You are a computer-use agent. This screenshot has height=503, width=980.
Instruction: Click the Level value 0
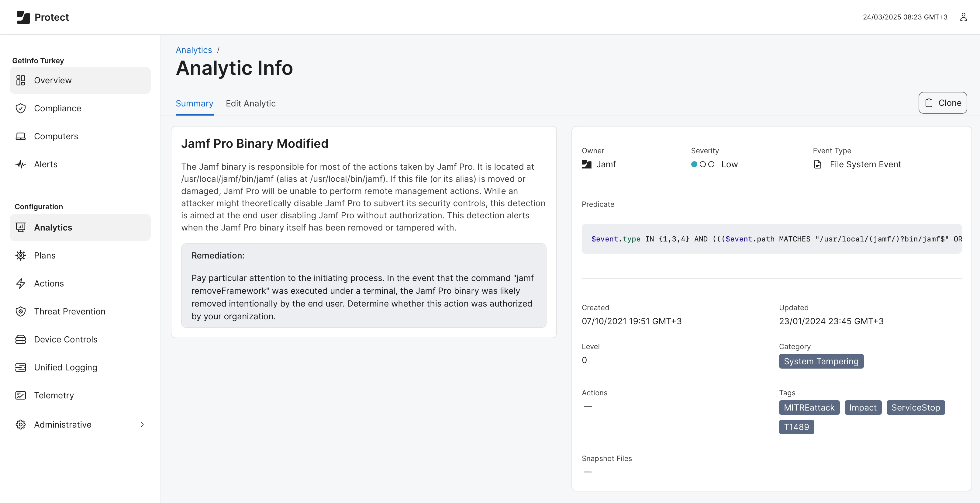point(584,360)
